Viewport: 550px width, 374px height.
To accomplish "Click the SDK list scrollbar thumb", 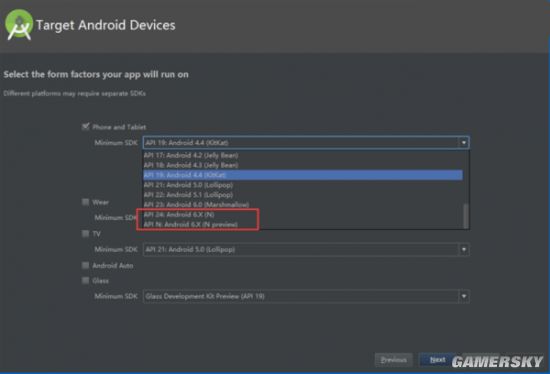I will point(466,216).
